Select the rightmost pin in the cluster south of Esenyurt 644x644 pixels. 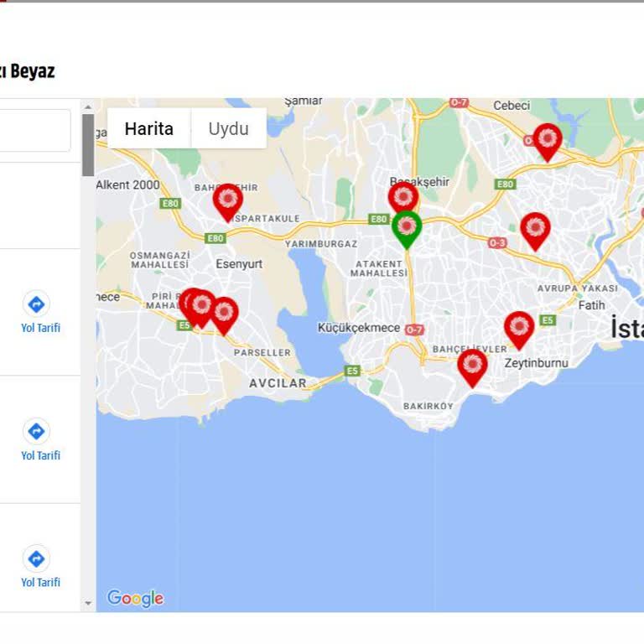[223, 314]
